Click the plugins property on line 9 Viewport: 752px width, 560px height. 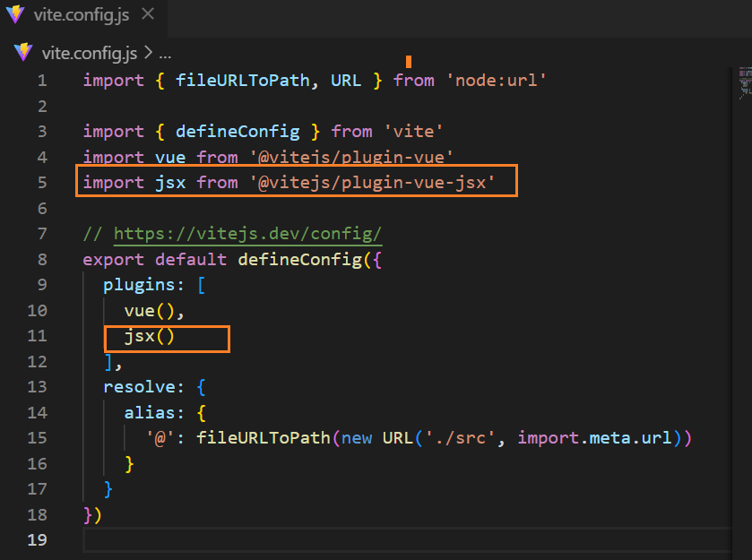139,285
